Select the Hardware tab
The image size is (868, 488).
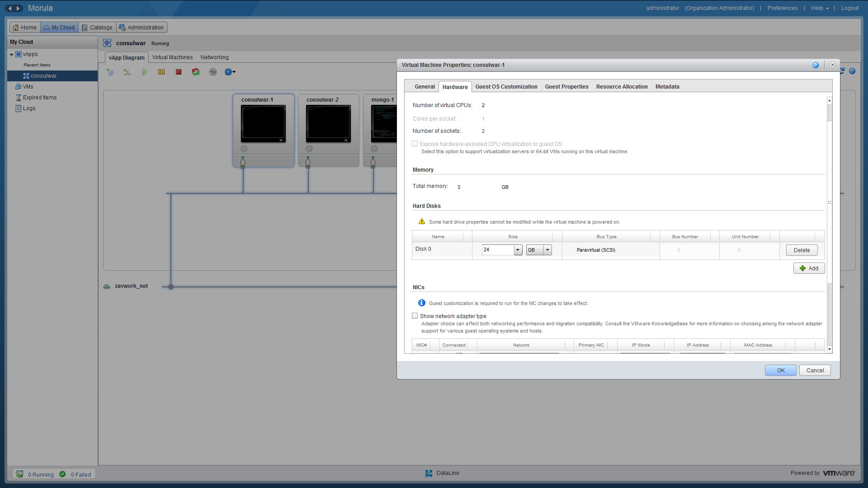pos(455,87)
